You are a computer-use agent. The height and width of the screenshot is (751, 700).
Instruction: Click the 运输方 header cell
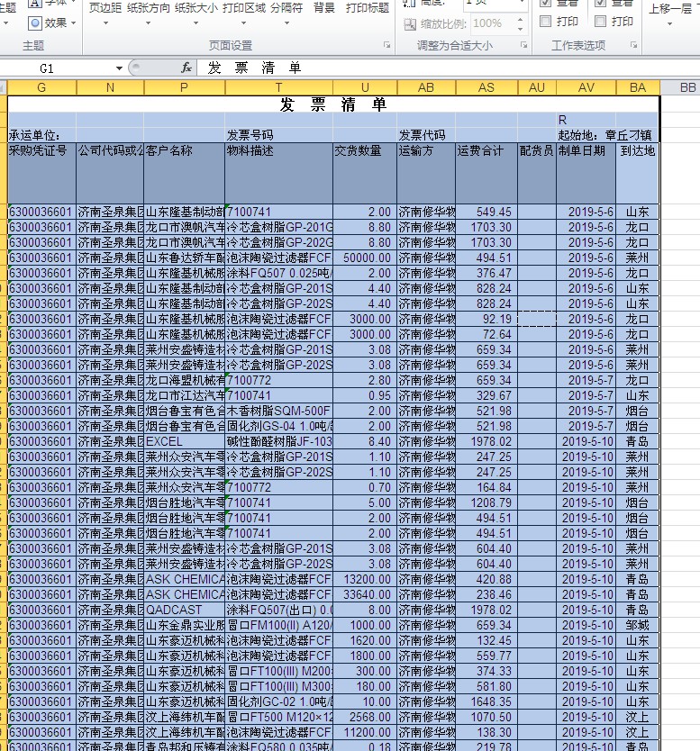click(426, 173)
